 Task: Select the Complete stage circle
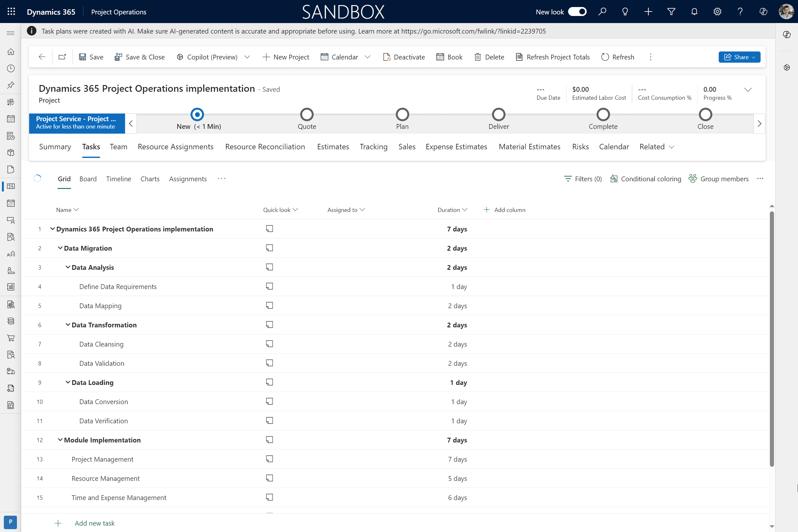[603, 115]
